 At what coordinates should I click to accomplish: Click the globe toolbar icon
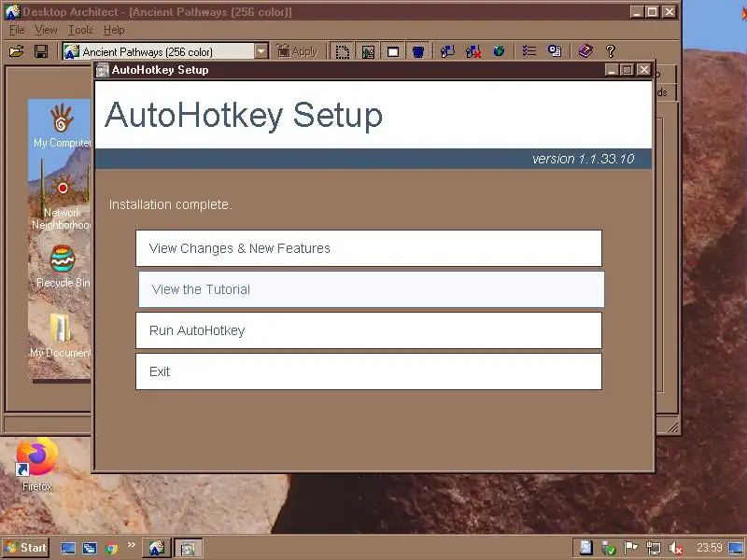(x=499, y=51)
